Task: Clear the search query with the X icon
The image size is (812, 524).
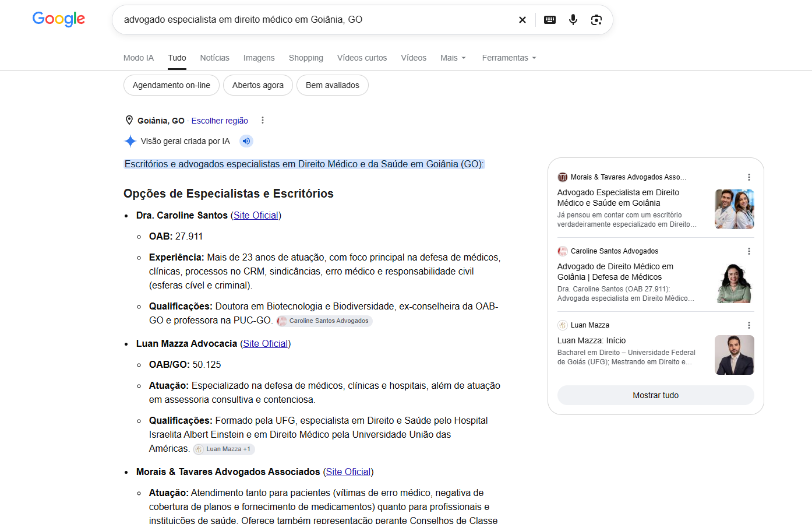Action: [x=522, y=20]
